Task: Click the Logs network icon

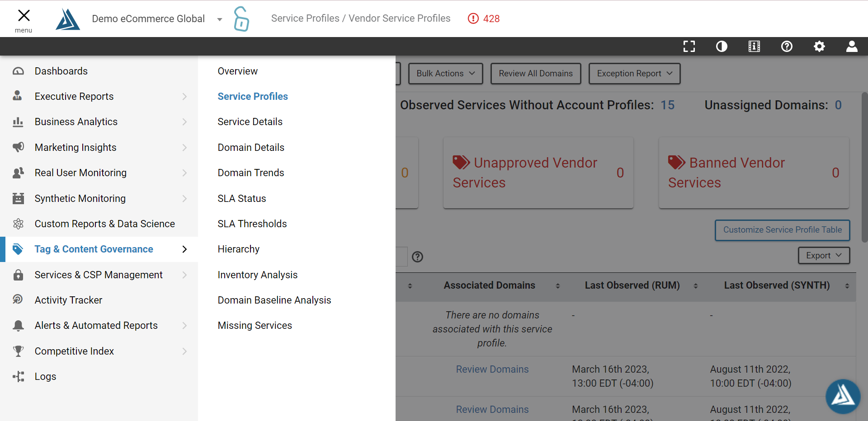Action: pos(18,376)
